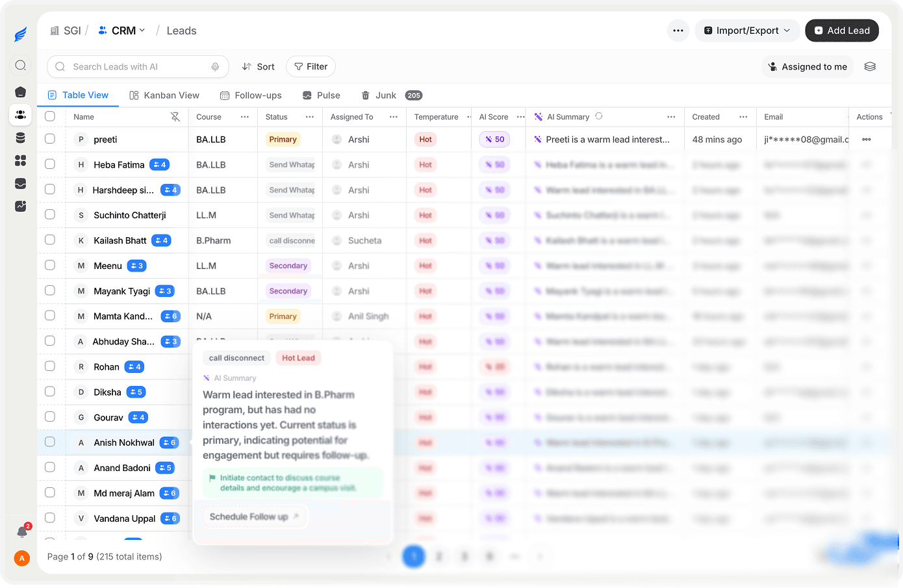This screenshot has height=588, width=903.
Task: Open the apps grid icon in sidebar
Action: point(21,160)
